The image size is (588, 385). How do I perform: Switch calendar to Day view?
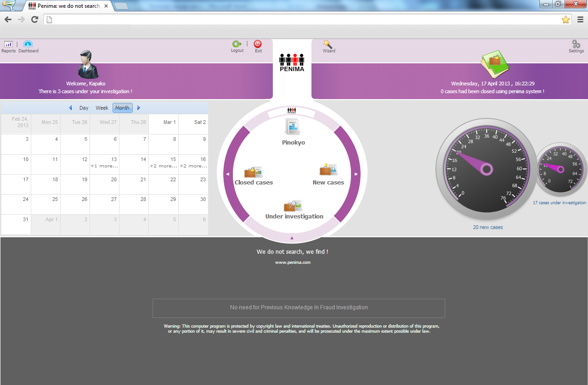(84, 108)
